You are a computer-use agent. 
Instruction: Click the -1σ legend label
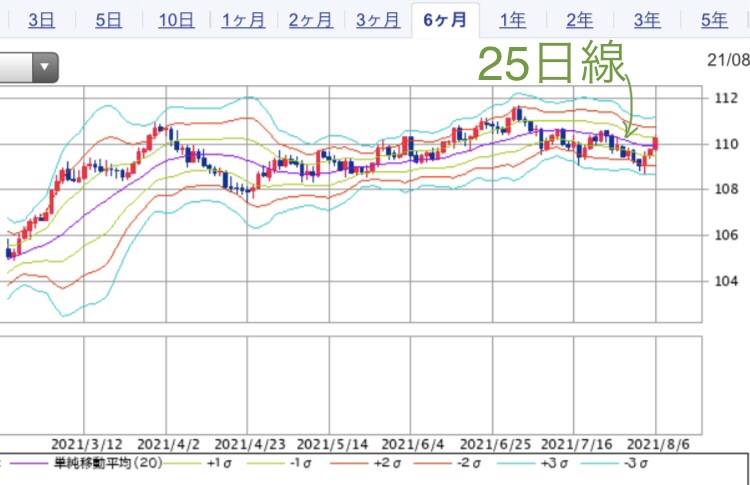[x=300, y=463]
